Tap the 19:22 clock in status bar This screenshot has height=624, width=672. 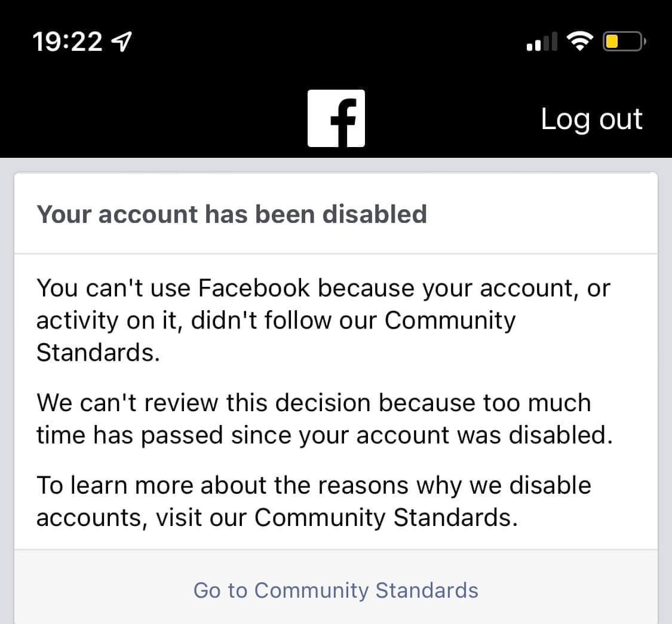tap(67, 42)
